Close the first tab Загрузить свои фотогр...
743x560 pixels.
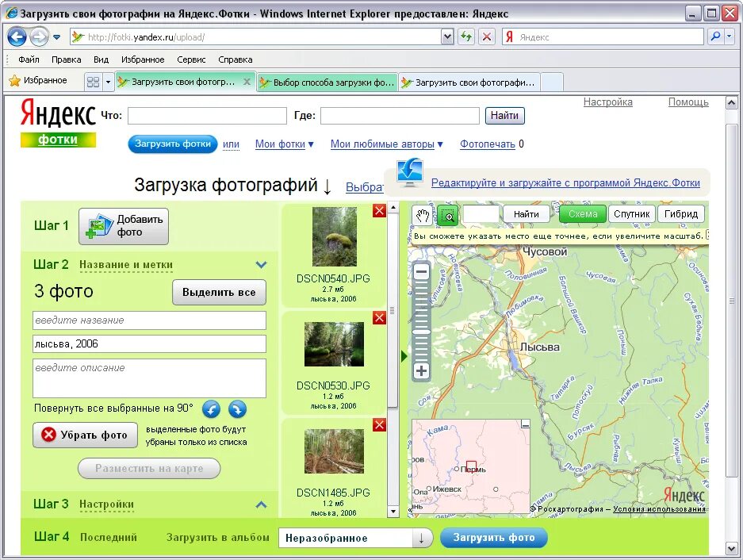pyautogui.click(x=247, y=82)
